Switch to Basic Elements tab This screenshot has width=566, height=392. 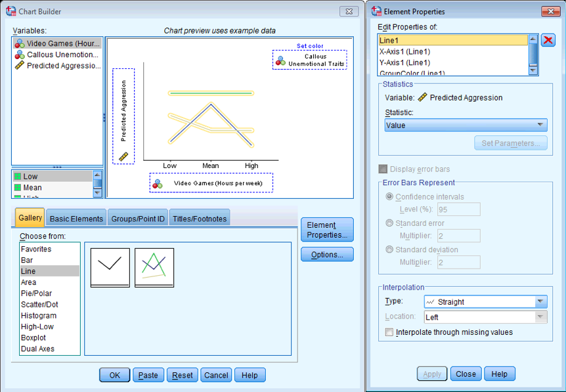click(76, 219)
